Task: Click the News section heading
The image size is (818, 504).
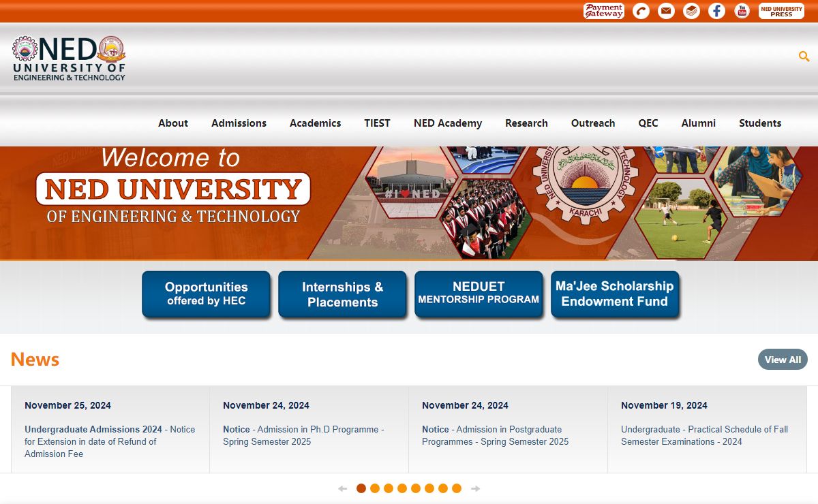Action: click(x=35, y=360)
